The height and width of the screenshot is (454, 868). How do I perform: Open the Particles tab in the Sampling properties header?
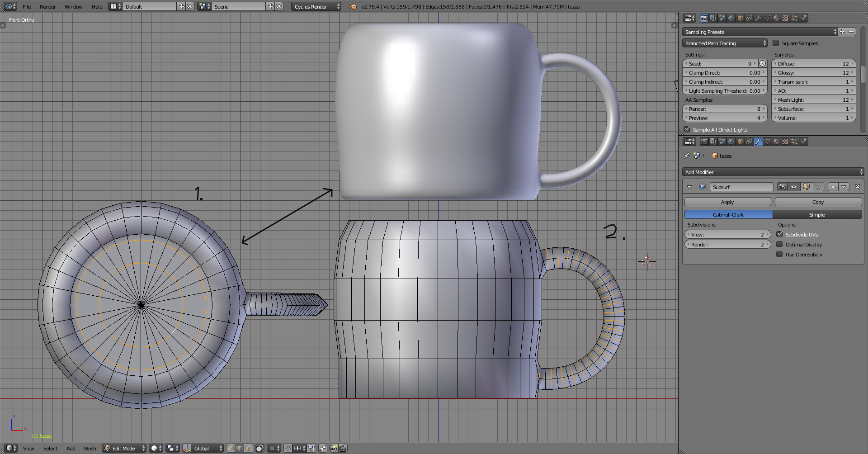click(794, 18)
